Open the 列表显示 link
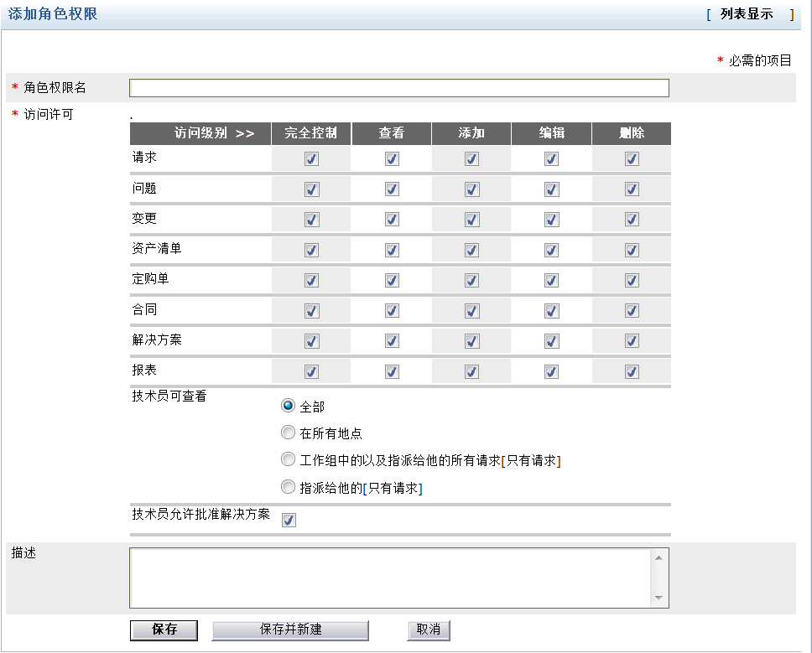This screenshot has height=653, width=812. (746, 14)
